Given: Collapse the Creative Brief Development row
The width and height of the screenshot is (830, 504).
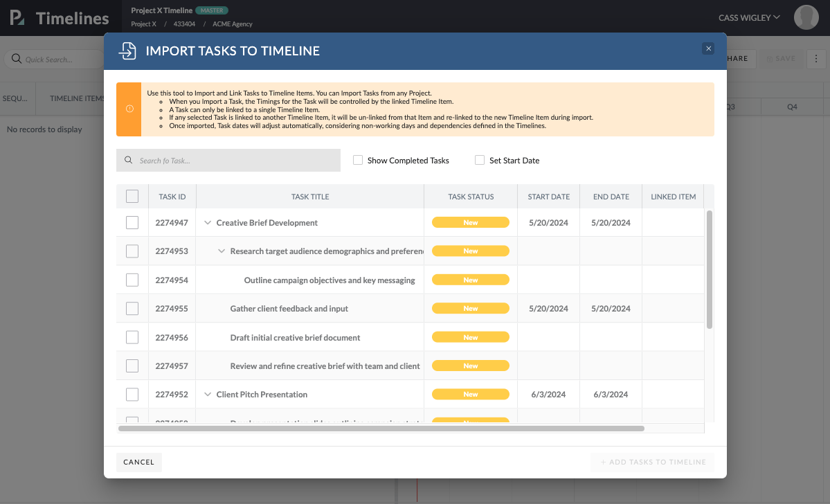Looking at the screenshot, I should tap(208, 223).
